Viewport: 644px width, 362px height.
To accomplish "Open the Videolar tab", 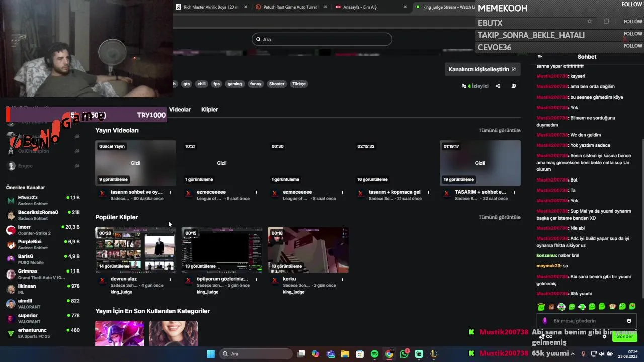I will pyautogui.click(x=180, y=110).
